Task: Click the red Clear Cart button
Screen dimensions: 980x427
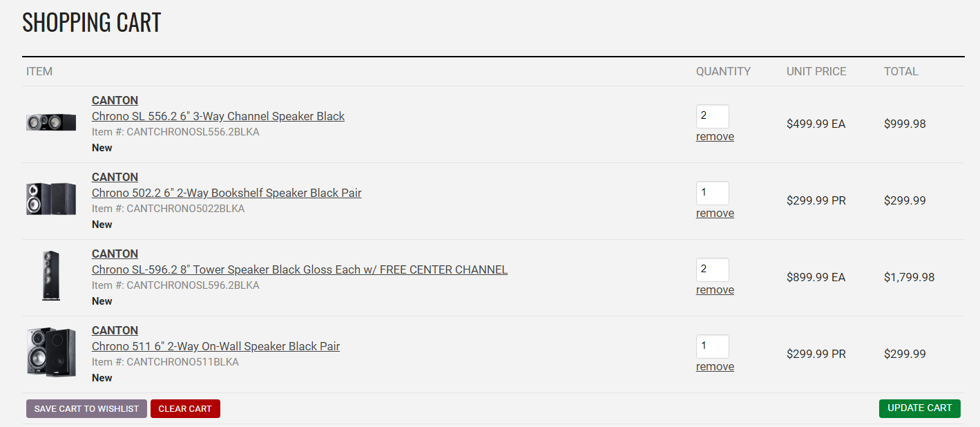Action: [x=185, y=409]
